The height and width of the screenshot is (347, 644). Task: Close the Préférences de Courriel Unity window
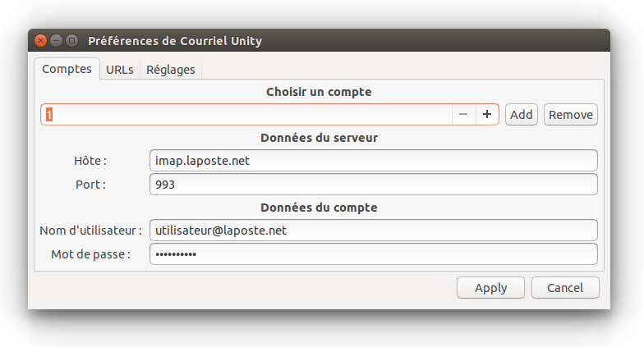[x=40, y=41]
